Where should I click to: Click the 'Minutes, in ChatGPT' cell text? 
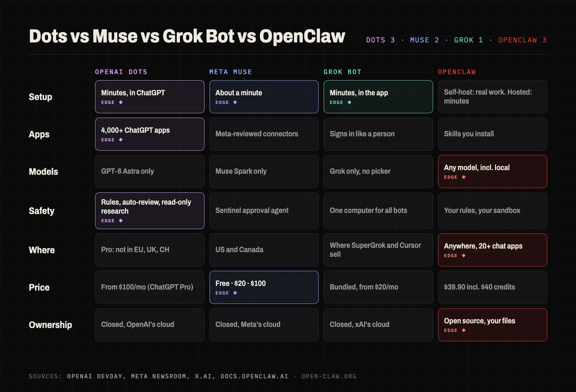tap(133, 93)
